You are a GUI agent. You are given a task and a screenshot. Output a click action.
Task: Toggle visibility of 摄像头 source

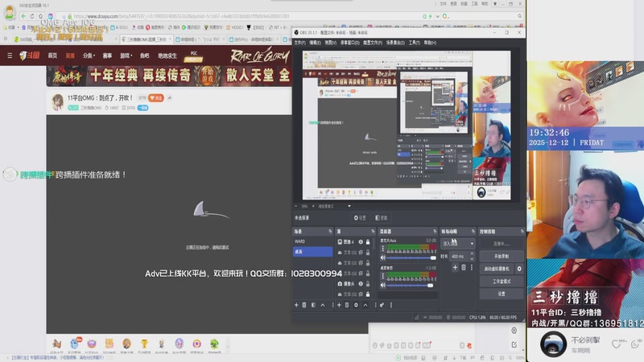coord(361,284)
